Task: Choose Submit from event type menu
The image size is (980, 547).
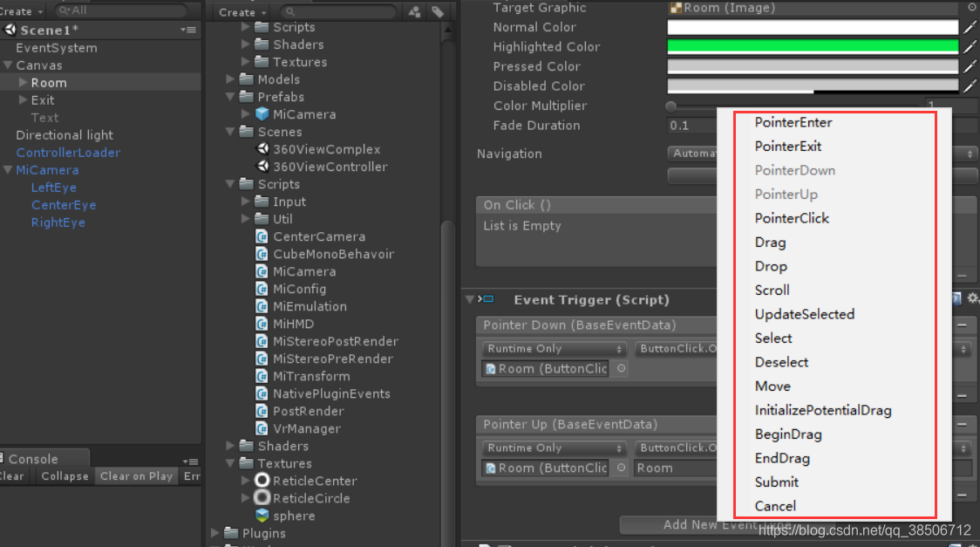Action: 776,482
